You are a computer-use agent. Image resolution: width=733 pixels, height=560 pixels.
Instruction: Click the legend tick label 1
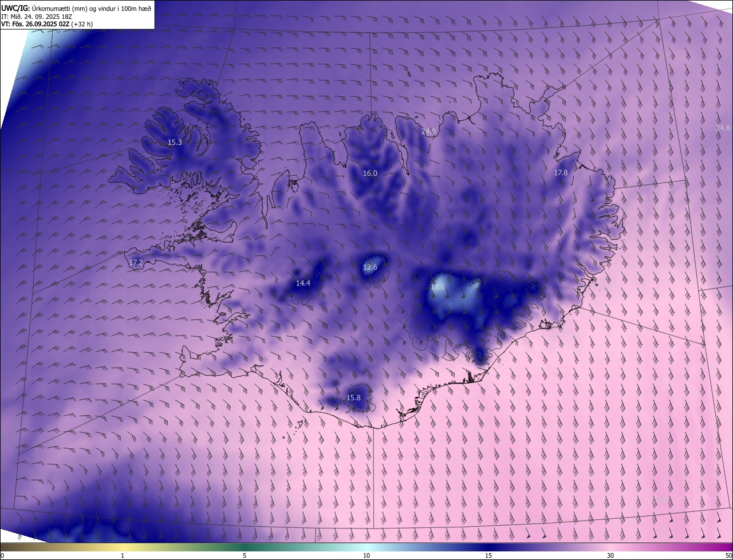coord(123,555)
